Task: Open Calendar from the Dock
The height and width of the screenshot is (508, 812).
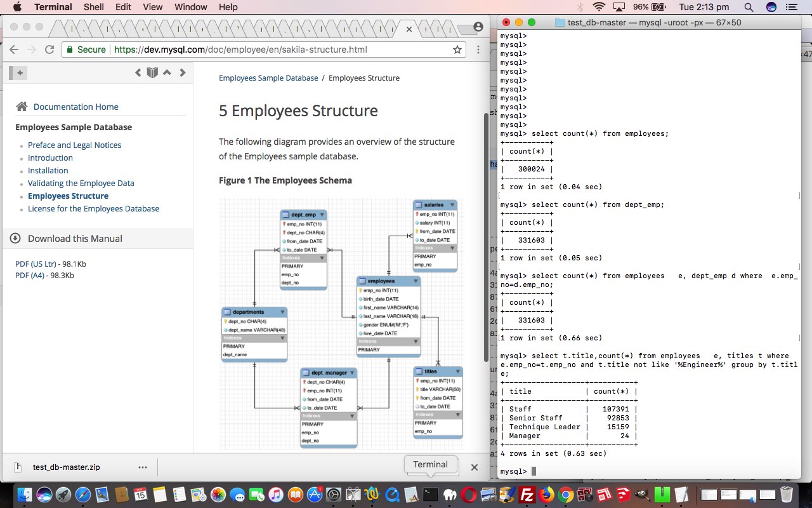Action: (140, 495)
